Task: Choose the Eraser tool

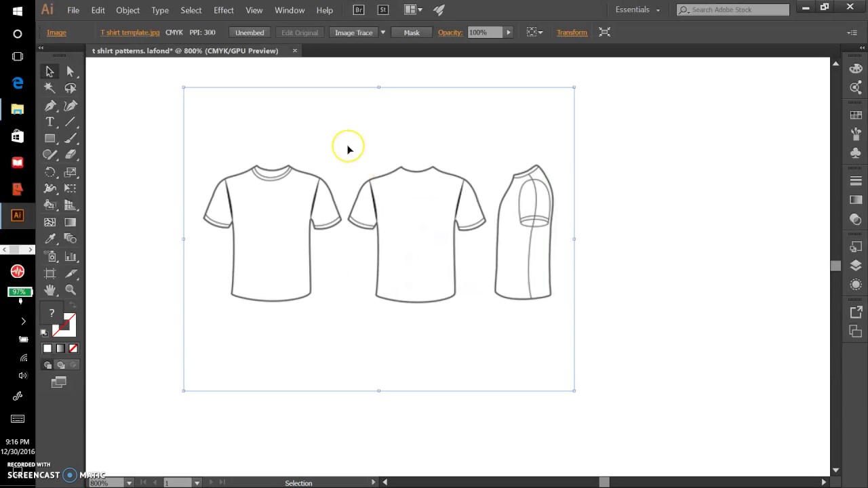Action: coord(71,155)
